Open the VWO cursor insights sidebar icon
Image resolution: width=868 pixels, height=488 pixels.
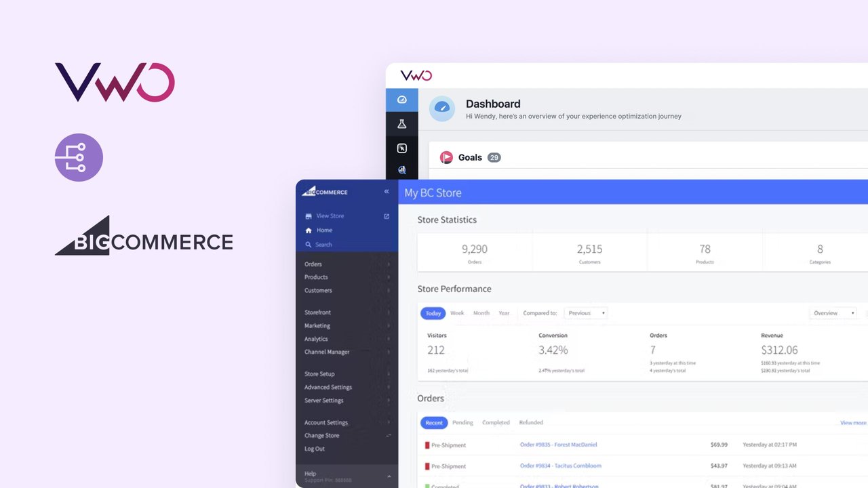point(401,148)
